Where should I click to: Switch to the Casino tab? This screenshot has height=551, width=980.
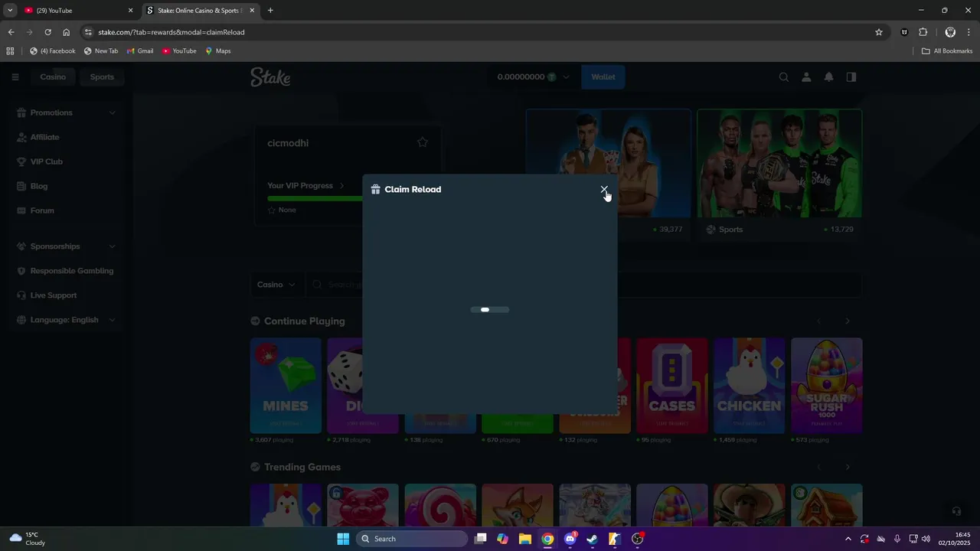tap(53, 77)
